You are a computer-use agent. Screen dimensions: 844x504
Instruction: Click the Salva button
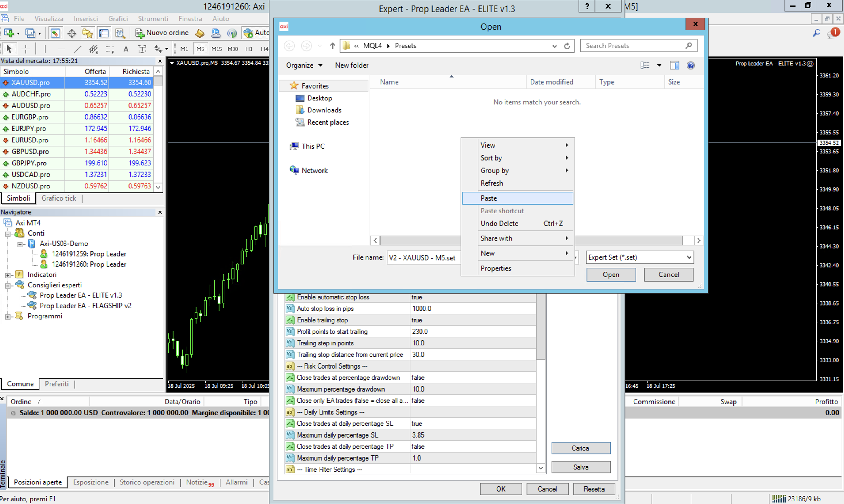pyautogui.click(x=580, y=467)
